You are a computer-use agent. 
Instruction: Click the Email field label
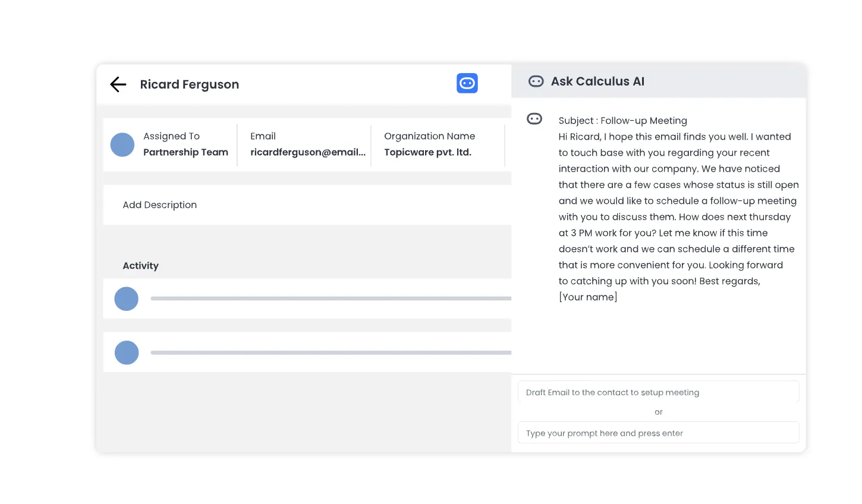263,136
